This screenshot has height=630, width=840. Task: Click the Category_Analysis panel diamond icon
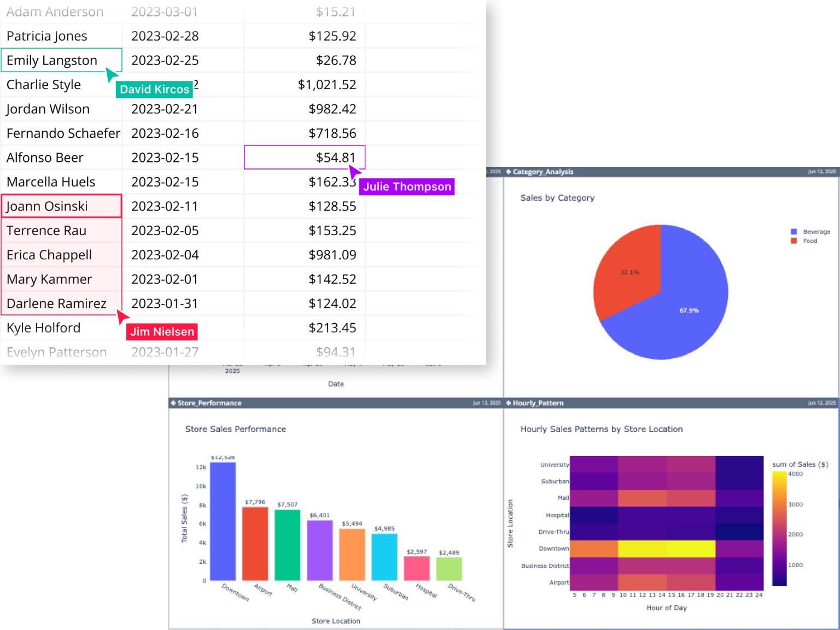[x=510, y=171]
